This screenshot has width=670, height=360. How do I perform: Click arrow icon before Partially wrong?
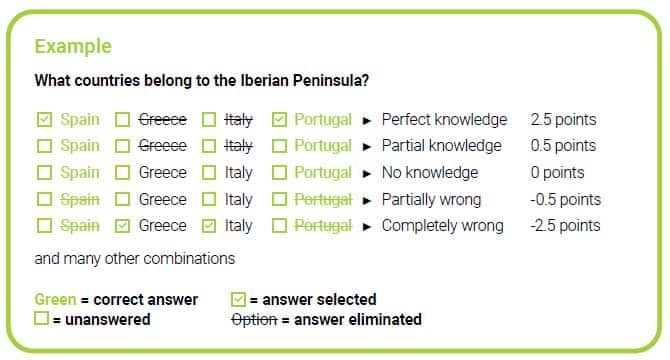(366, 200)
